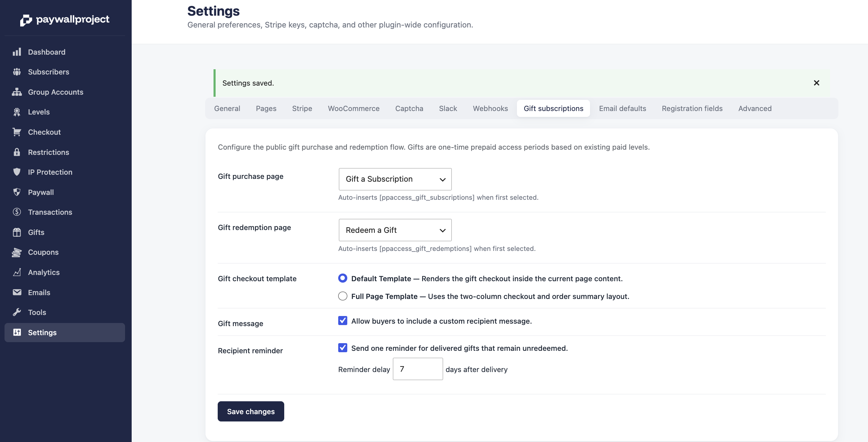Open Subscribers from the sidebar label
Image resolution: width=868 pixels, height=442 pixels.
(49, 72)
